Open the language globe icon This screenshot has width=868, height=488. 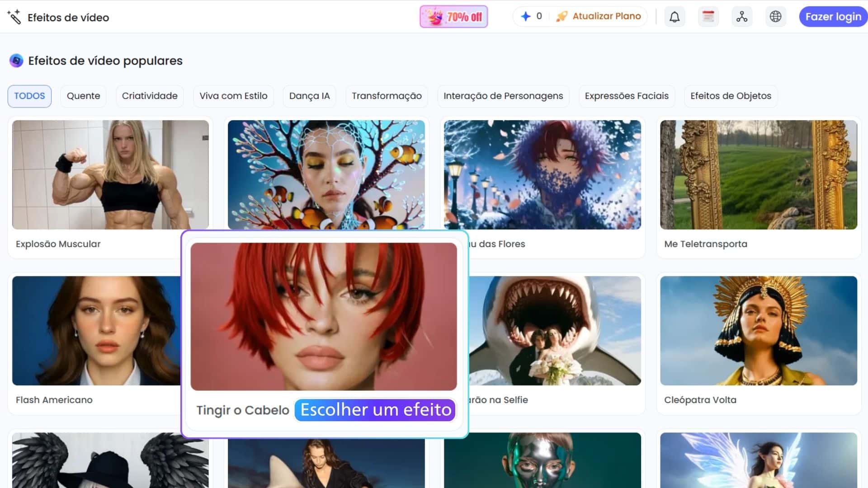(775, 17)
